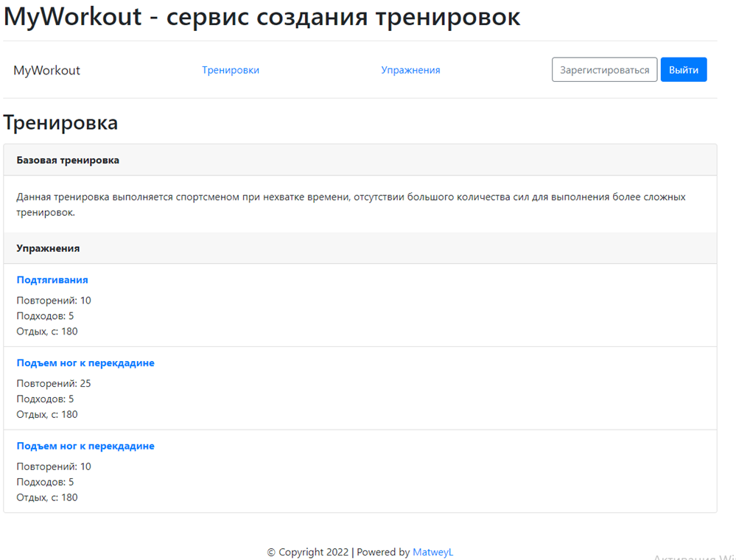The width and height of the screenshot is (736, 560).
Task: Click the MyWorkout page title heading
Action: [x=260, y=16]
